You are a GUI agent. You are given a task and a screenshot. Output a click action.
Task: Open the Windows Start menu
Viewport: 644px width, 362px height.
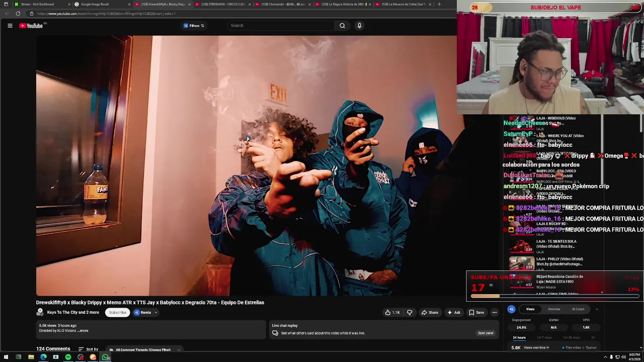point(6,357)
